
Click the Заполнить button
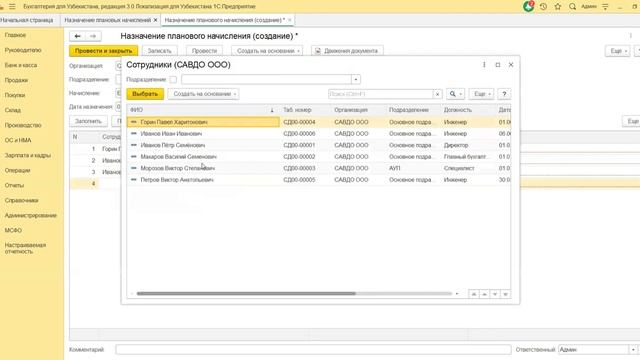(x=88, y=121)
